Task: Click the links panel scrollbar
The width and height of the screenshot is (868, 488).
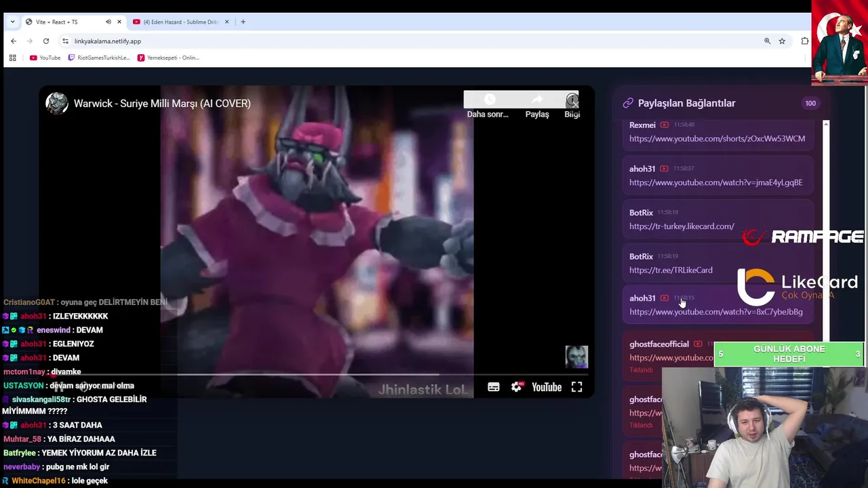Action: [x=826, y=234]
